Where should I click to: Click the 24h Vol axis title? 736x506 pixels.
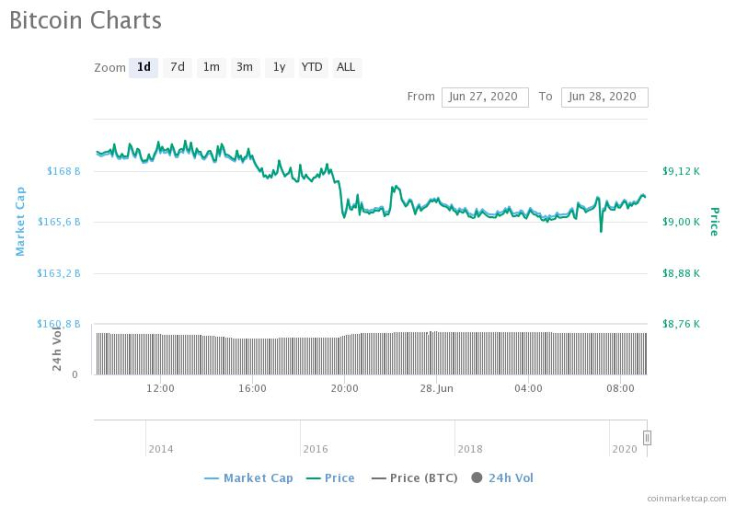[x=57, y=348]
